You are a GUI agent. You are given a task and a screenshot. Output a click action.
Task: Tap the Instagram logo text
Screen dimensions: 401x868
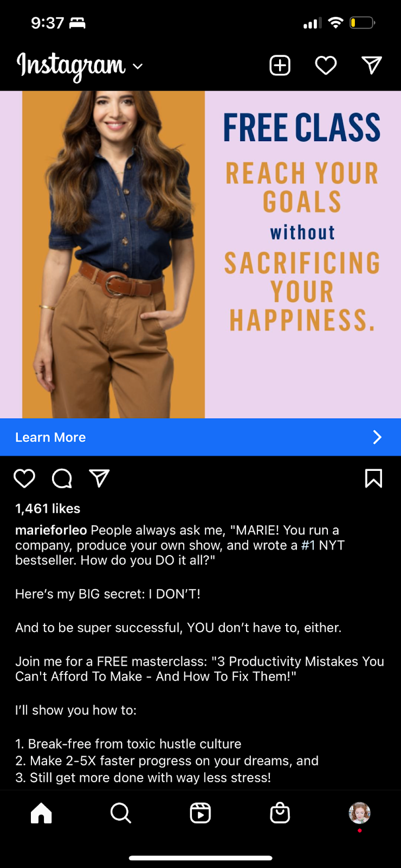(71, 67)
